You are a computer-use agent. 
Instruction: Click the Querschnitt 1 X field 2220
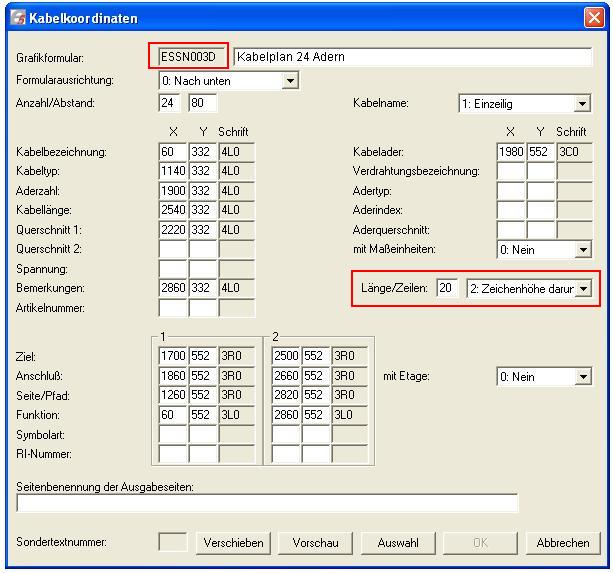(173, 230)
